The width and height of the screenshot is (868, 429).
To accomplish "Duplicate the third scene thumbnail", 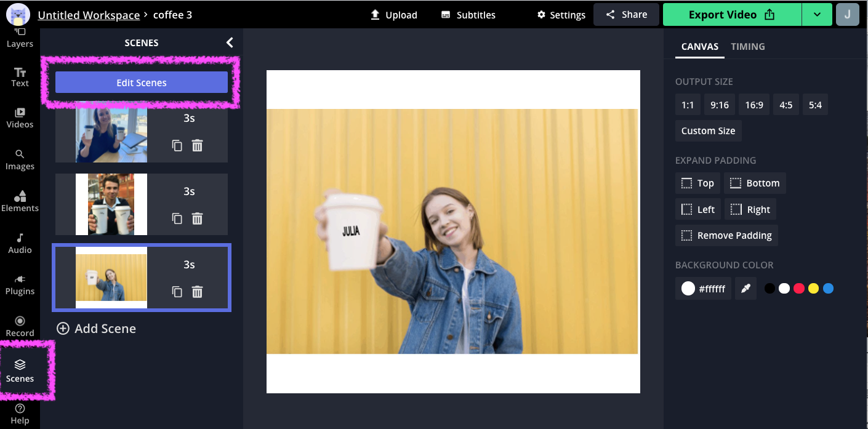I will [177, 292].
